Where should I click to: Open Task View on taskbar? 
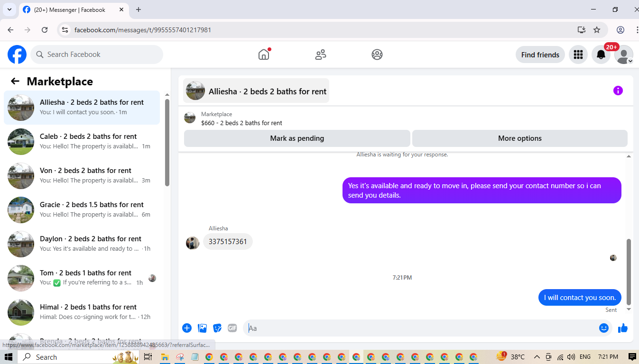click(148, 357)
